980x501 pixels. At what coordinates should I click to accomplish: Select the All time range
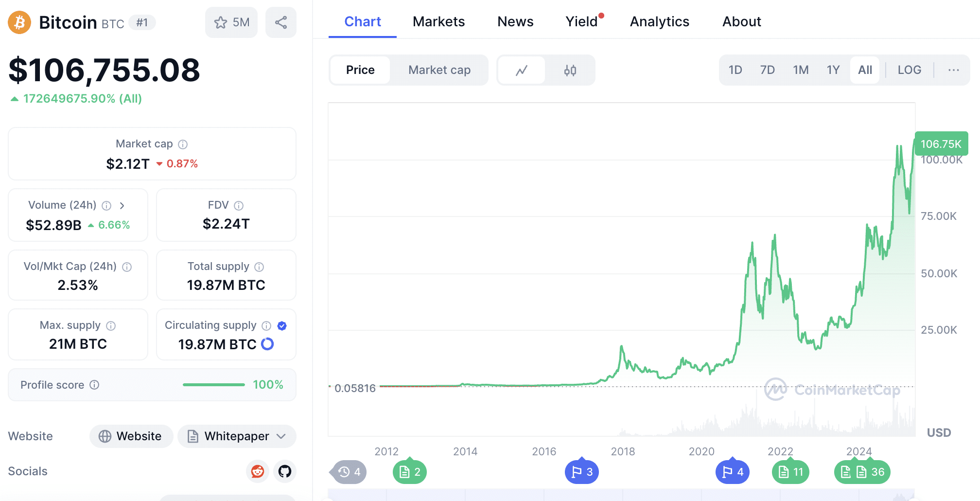point(865,70)
